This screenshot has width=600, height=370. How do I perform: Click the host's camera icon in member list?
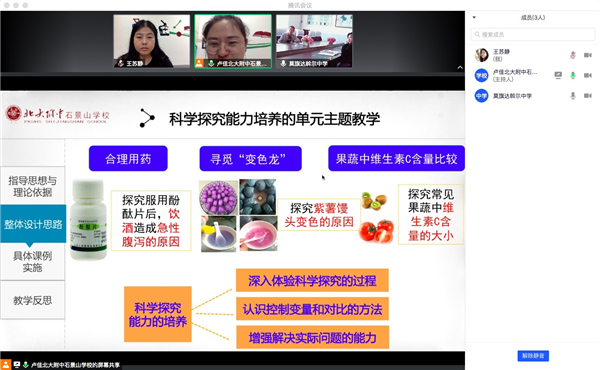point(588,75)
